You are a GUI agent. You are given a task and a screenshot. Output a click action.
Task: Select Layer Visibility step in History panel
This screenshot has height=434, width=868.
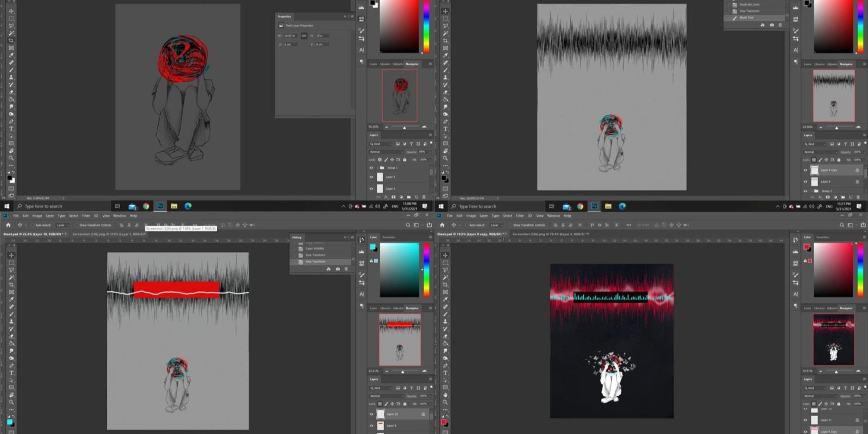coord(315,249)
